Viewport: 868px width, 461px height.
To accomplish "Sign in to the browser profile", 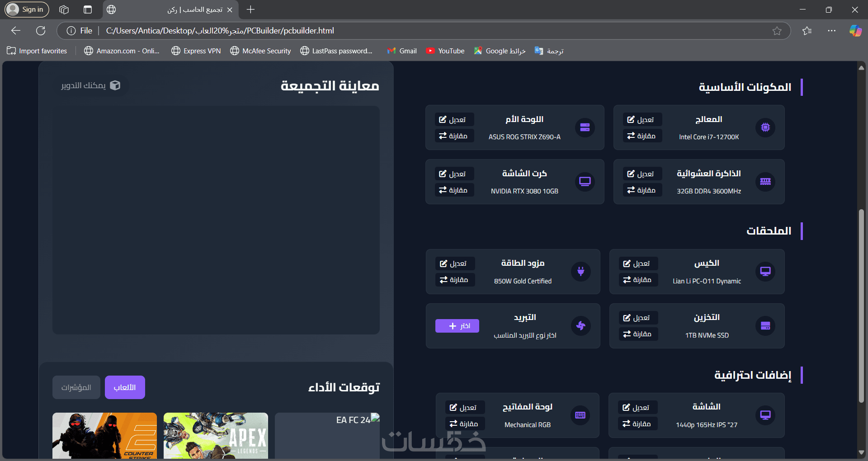I will click(27, 9).
